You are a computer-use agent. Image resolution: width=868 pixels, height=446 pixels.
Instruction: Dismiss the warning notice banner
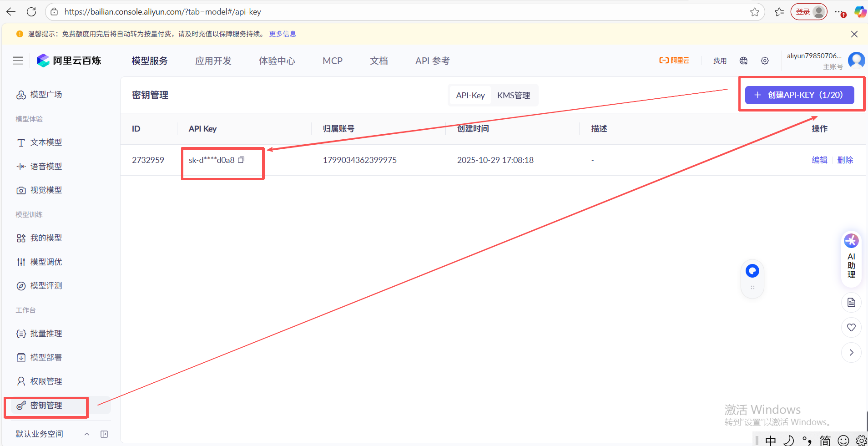[854, 34]
